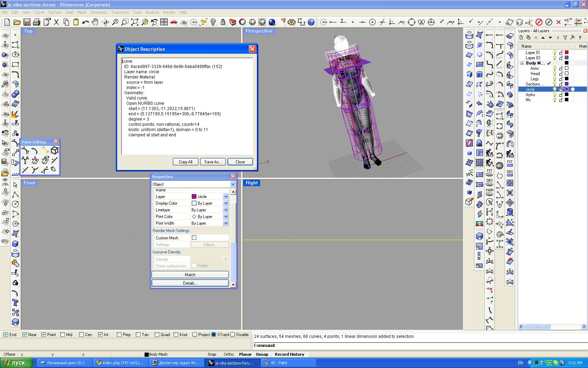Viewport: 588px width, 368px height.
Task: Collapse the Body M... layer tree
Action: pos(522,63)
